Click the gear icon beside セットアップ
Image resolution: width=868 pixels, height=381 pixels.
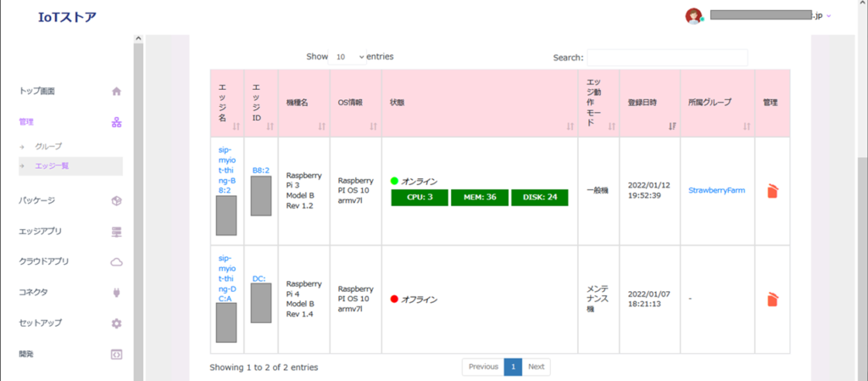(117, 323)
